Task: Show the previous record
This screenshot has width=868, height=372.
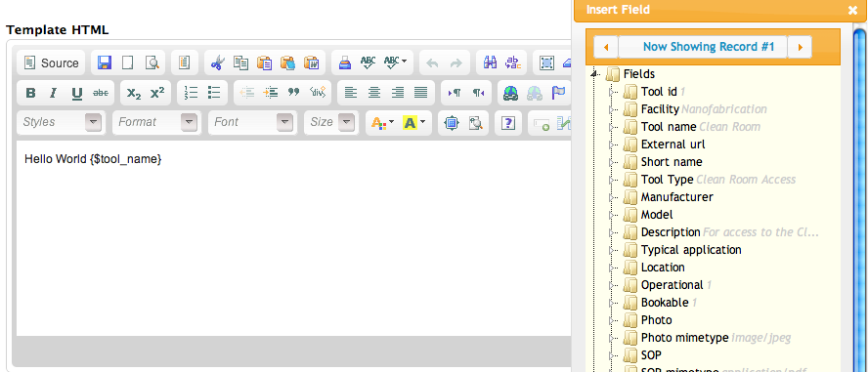Action: 606,47
